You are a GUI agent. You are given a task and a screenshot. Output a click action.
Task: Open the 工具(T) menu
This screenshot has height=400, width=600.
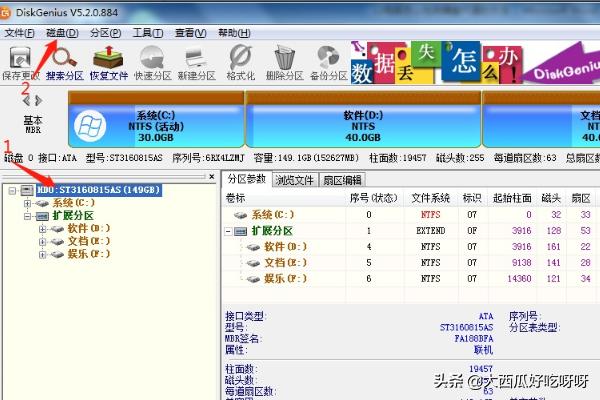pyautogui.click(x=148, y=32)
